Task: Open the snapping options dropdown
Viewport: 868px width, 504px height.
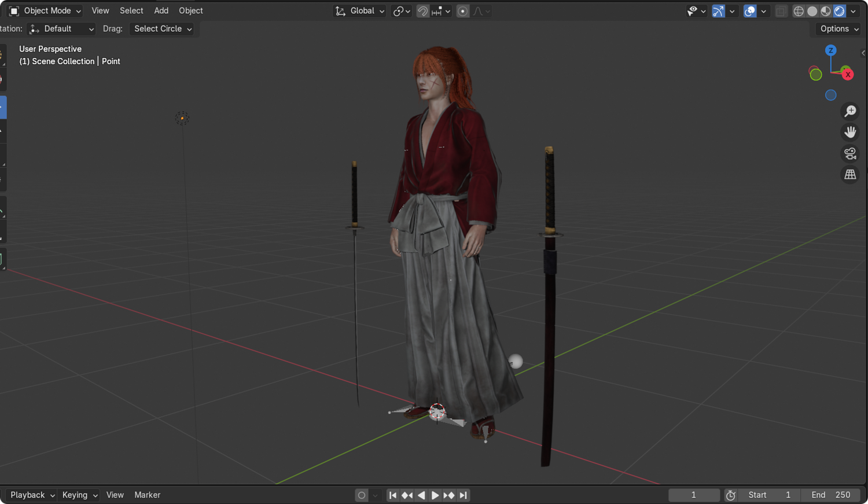Action: [441, 11]
